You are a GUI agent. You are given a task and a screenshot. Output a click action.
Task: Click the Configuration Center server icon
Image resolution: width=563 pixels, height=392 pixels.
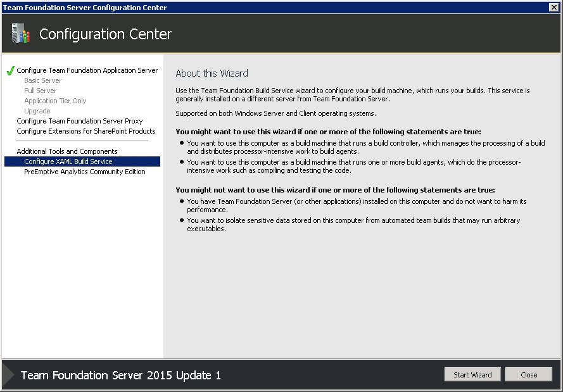click(x=20, y=34)
